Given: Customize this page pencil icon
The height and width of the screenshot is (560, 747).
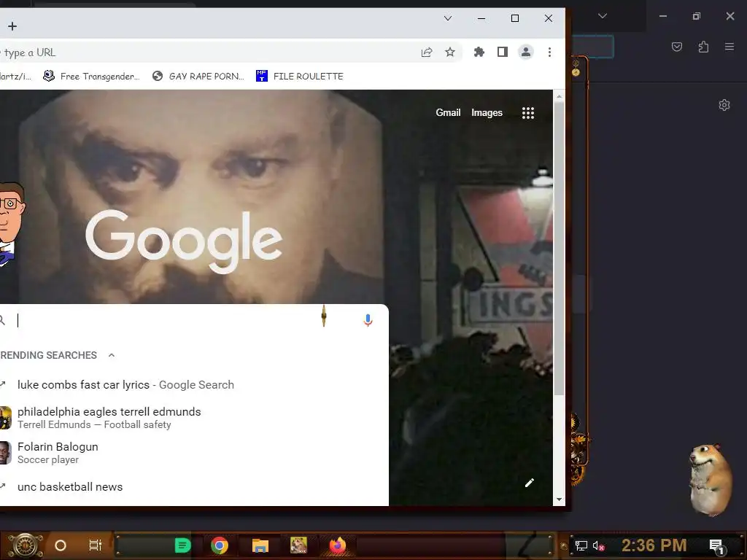Looking at the screenshot, I should [x=530, y=483].
